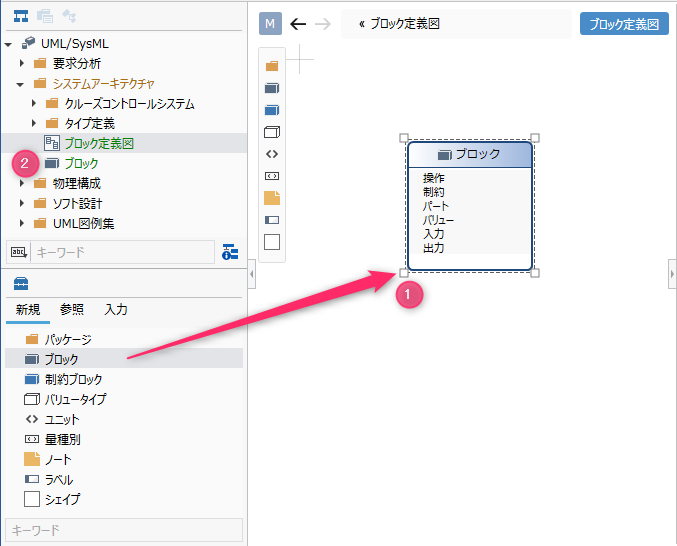The height and width of the screenshot is (546, 677).
Task: Select value type tool in diagram palette
Action: coord(272,132)
